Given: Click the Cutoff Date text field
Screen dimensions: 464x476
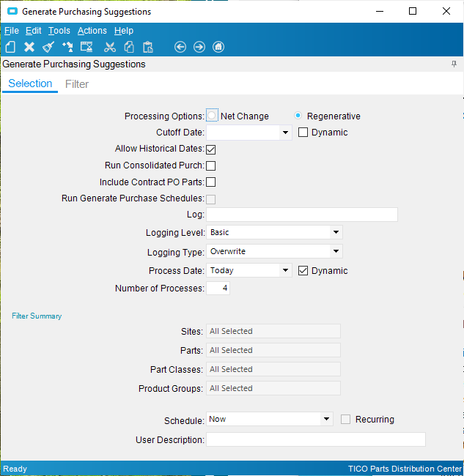Looking at the screenshot, I should (243, 133).
